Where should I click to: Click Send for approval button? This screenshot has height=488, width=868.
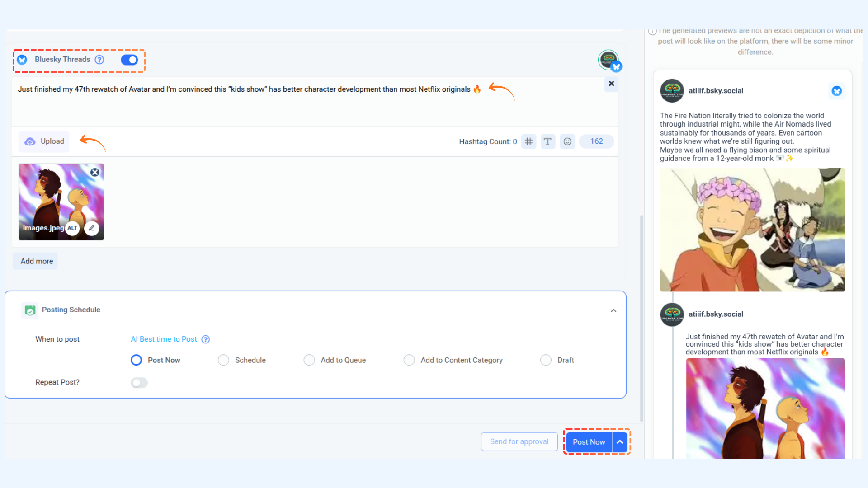(519, 441)
